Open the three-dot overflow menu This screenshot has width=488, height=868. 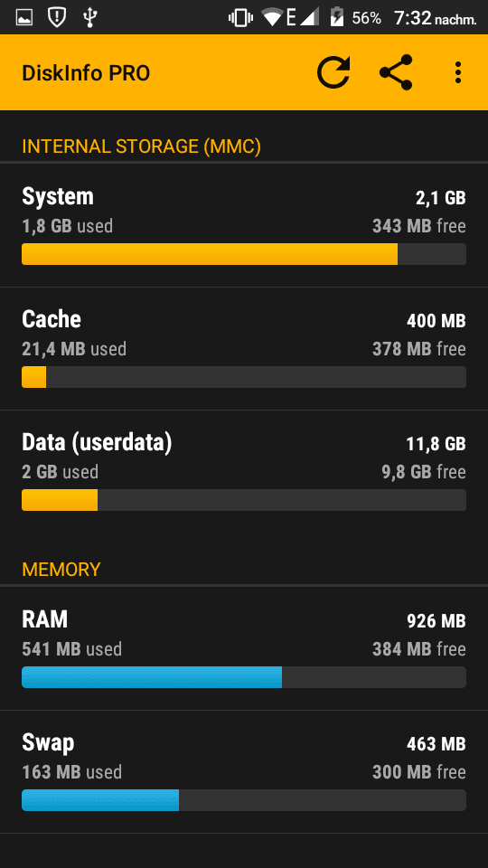[x=457, y=72]
